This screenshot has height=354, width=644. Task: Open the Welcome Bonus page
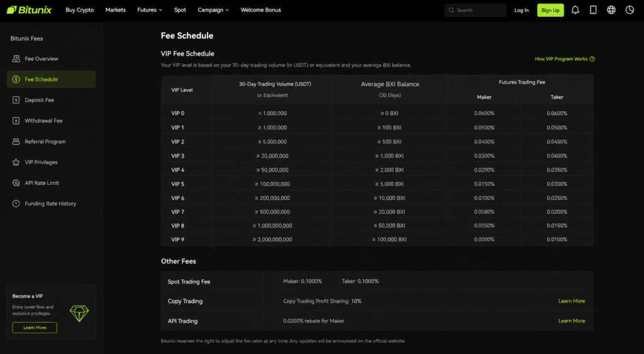click(x=261, y=10)
